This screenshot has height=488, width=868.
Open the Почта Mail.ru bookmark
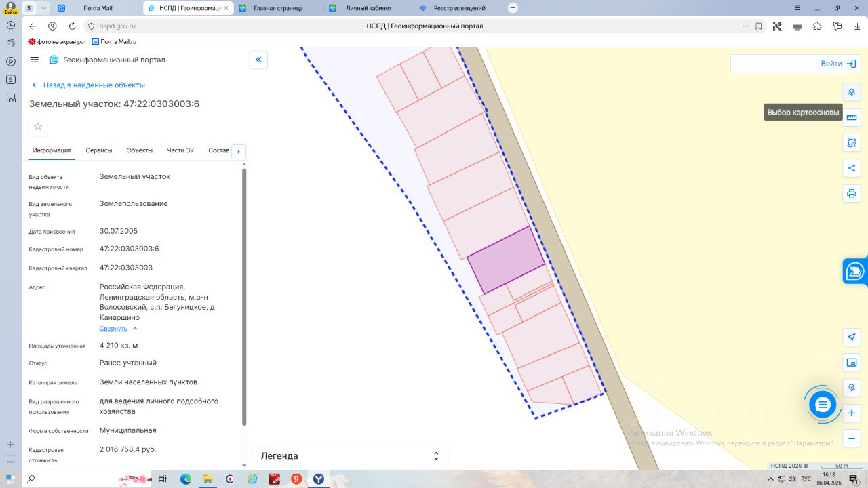(x=114, y=42)
